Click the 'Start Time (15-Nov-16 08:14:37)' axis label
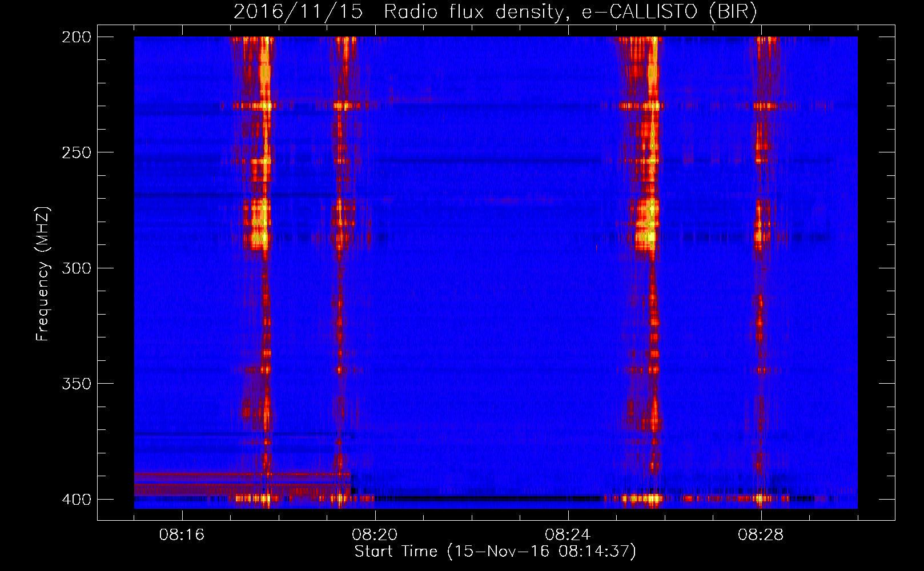924x571 pixels. pyautogui.click(x=495, y=552)
